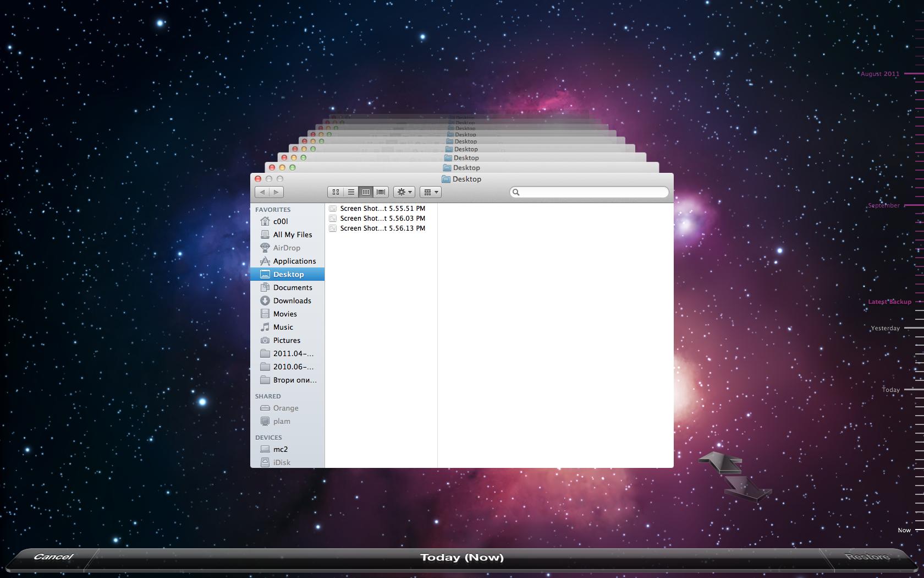924x578 pixels.
Task: Open the gear Action menu
Action: coord(404,192)
